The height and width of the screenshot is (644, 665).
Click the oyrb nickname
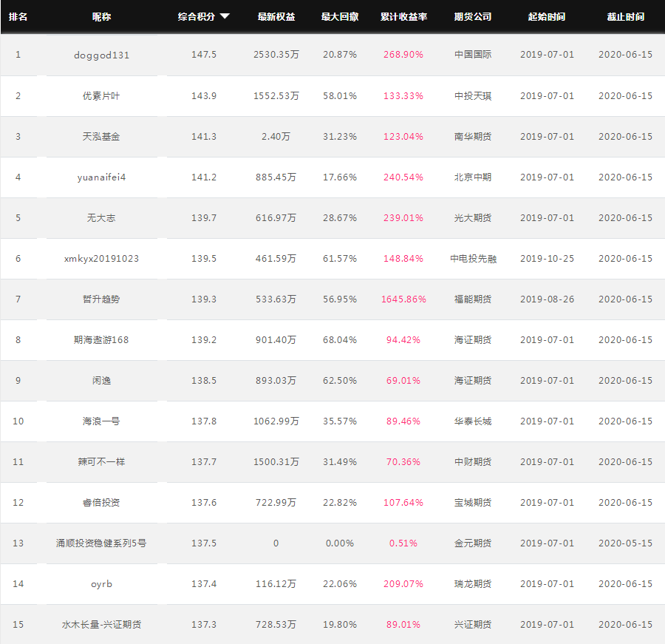[101, 584]
